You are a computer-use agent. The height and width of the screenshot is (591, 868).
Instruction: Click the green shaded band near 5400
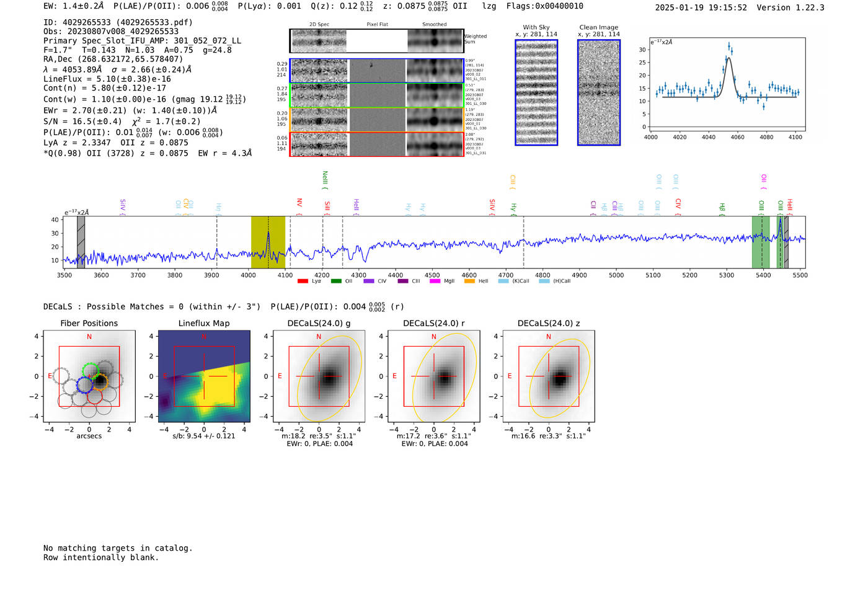pos(761,242)
